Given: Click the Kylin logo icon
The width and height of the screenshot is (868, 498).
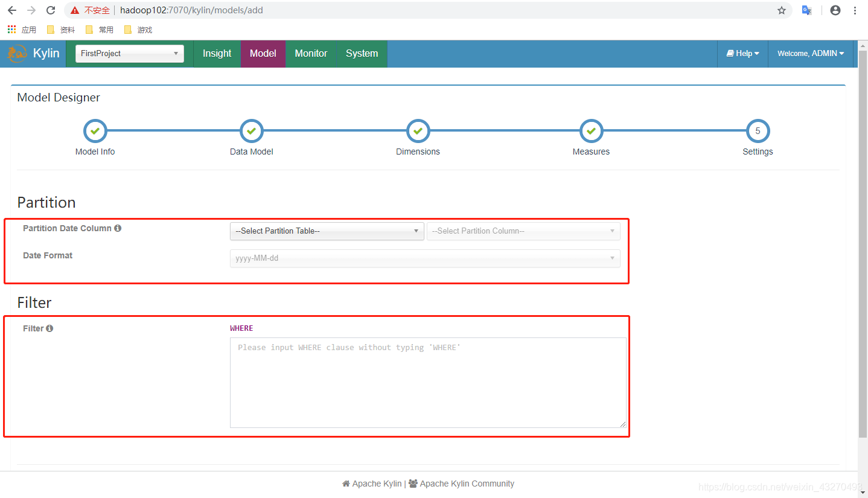Looking at the screenshot, I should [x=17, y=53].
